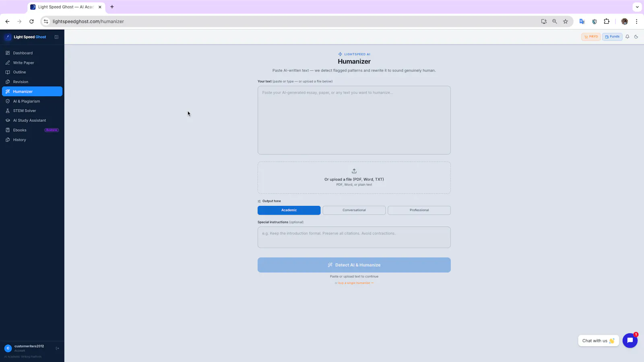Focus the Special instructions field
This screenshot has width=644, height=362.
pyautogui.click(x=354, y=237)
